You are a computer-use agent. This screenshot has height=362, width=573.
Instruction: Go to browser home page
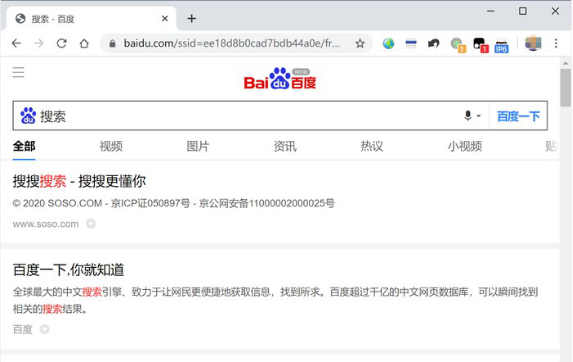84,43
